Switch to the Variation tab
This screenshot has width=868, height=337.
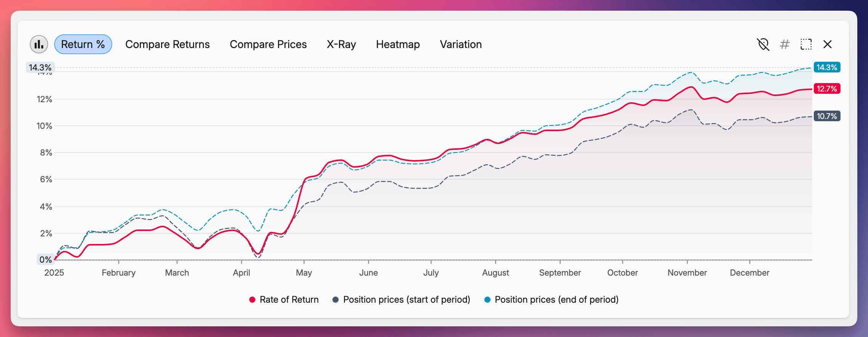[x=461, y=44]
